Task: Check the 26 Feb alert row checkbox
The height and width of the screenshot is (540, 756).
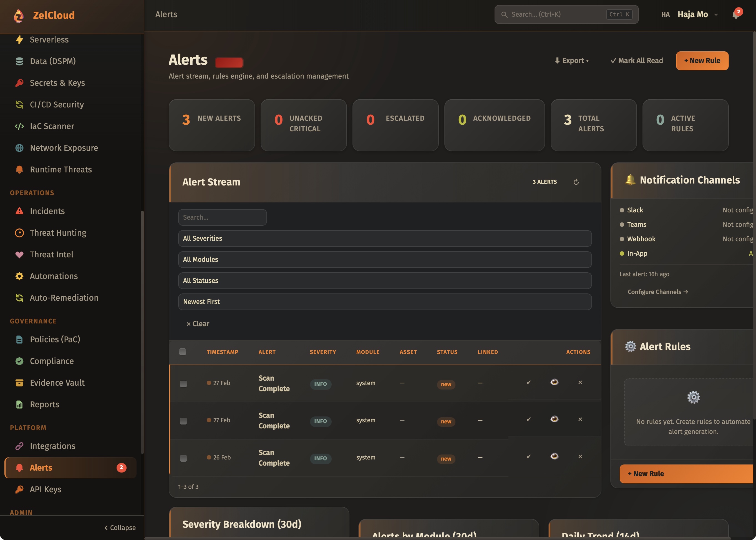Action: pos(183,458)
